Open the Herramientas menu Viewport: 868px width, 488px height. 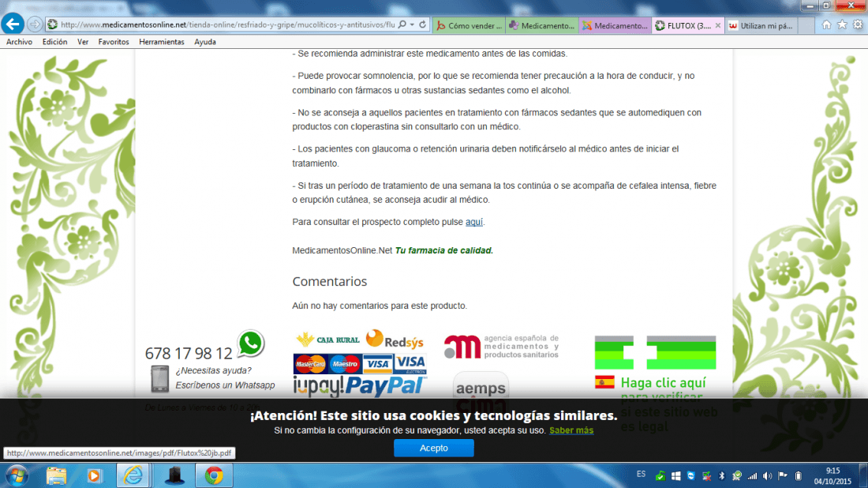click(162, 42)
